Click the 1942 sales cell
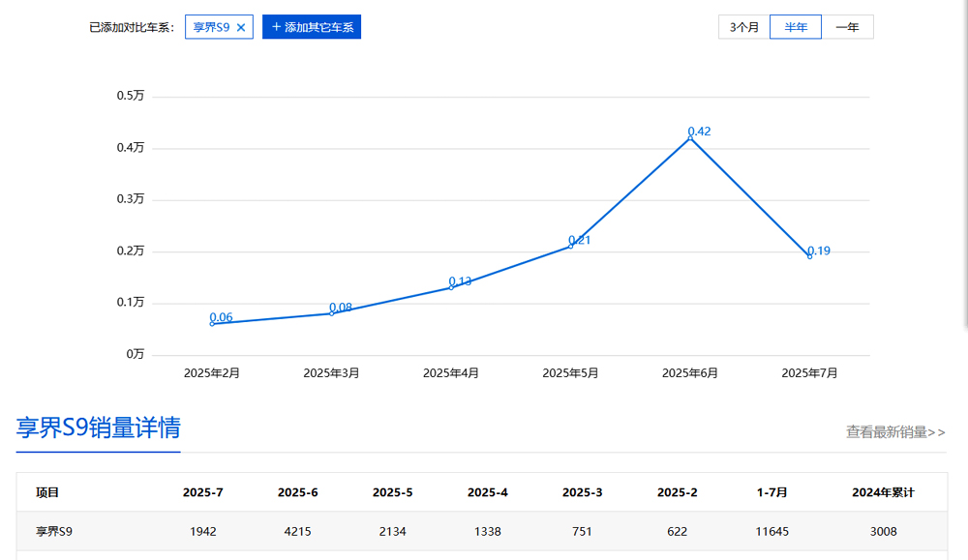 point(203,532)
